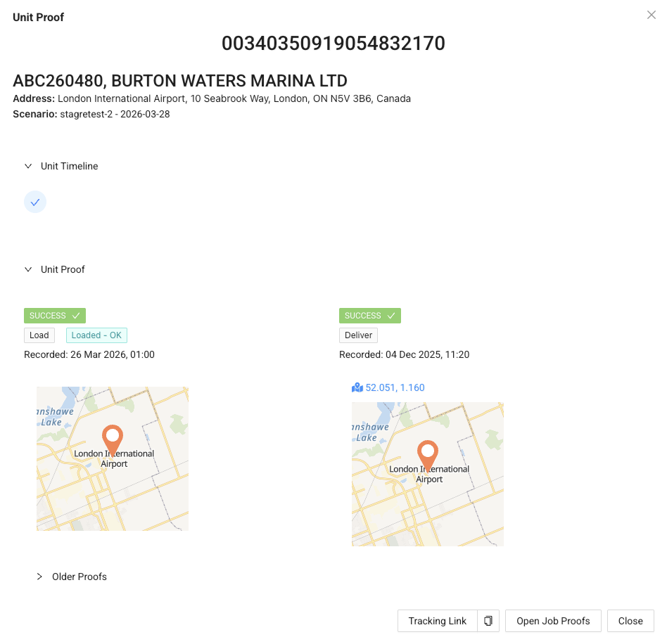The width and height of the screenshot is (667, 644).
Task: Click Recorded: 04 Dec 2025, 11:20 text
Action: coord(404,354)
